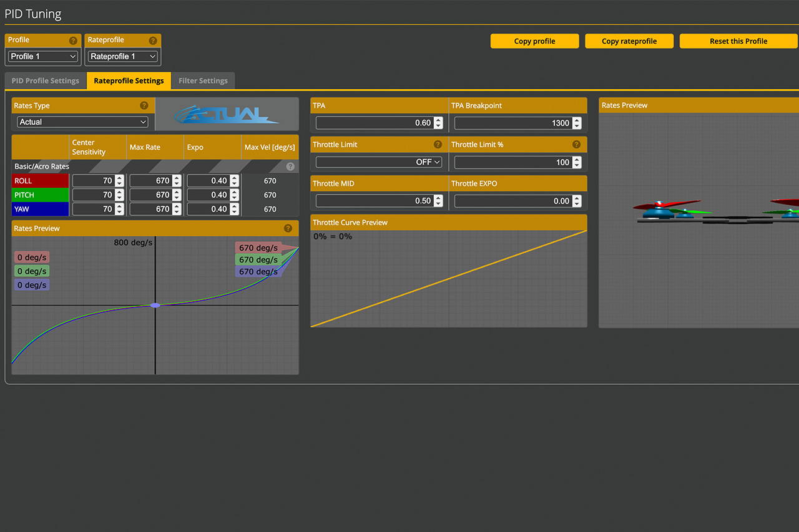Click the PID Tuning page title
The width and height of the screenshot is (799, 532).
point(33,13)
